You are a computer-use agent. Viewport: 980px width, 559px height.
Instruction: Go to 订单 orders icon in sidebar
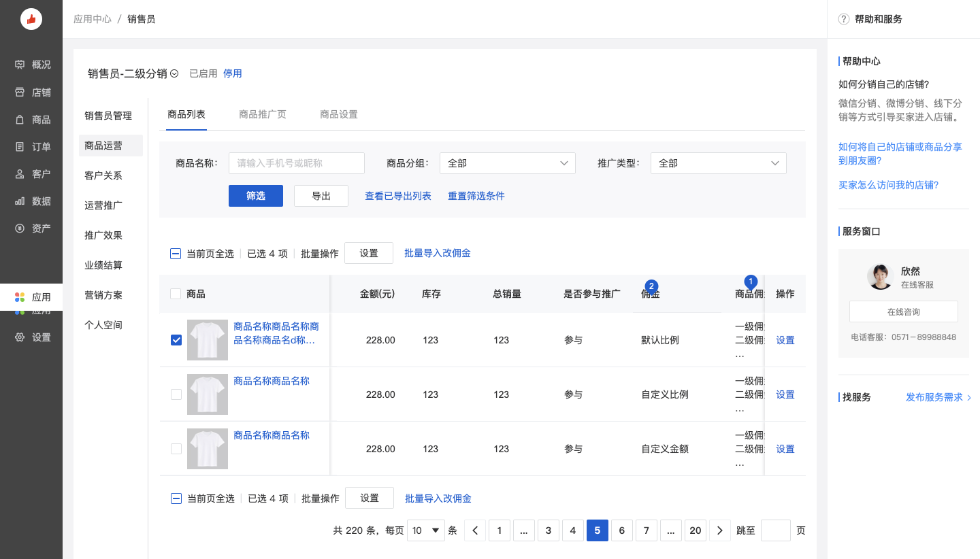[20, 147]
